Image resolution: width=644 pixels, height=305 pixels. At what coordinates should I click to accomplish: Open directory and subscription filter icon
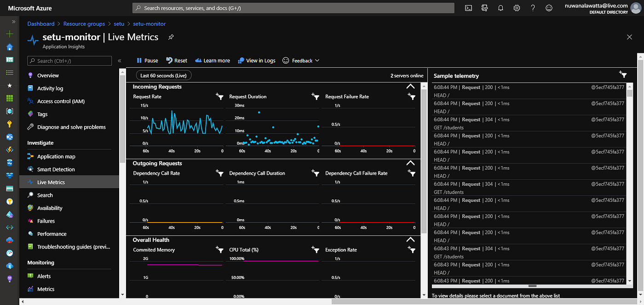tap(484, 8)
